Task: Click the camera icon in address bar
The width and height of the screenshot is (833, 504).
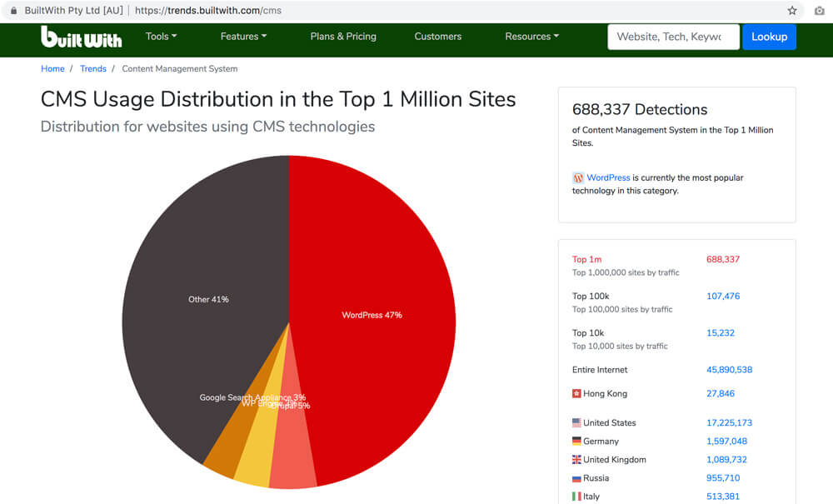Action: click(819, 11)
